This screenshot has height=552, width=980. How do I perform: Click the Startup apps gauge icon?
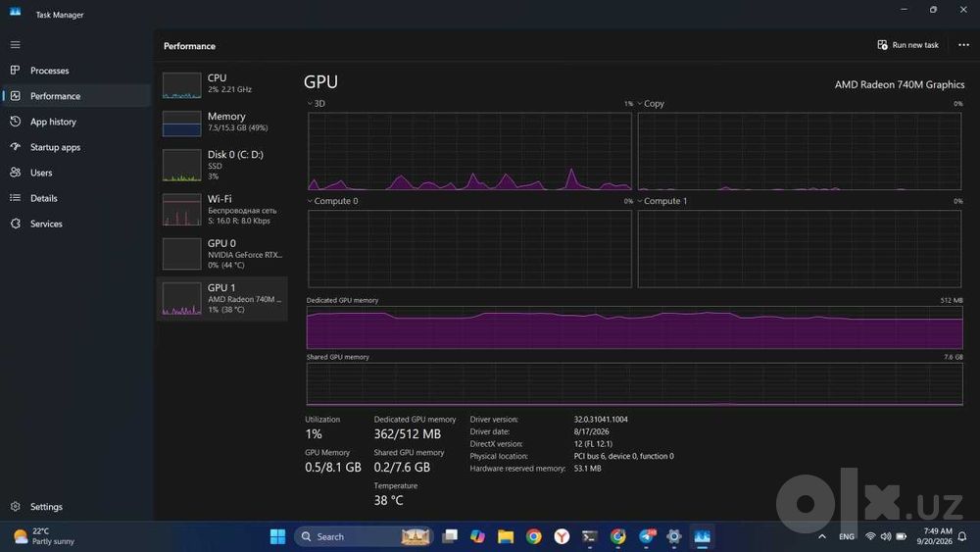(x=15, y=147)
